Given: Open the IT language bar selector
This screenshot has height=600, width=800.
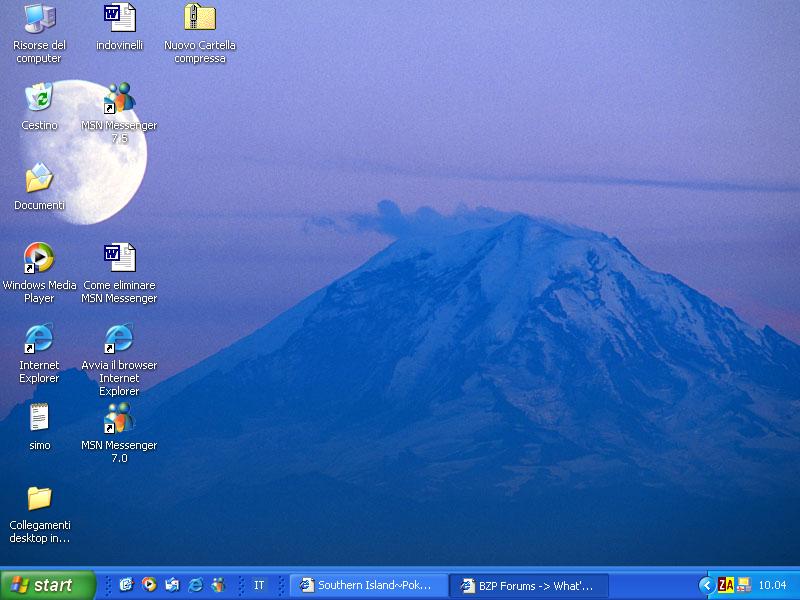Looking at the screenshot, I should pyautogui.click(x=259, y=586).
